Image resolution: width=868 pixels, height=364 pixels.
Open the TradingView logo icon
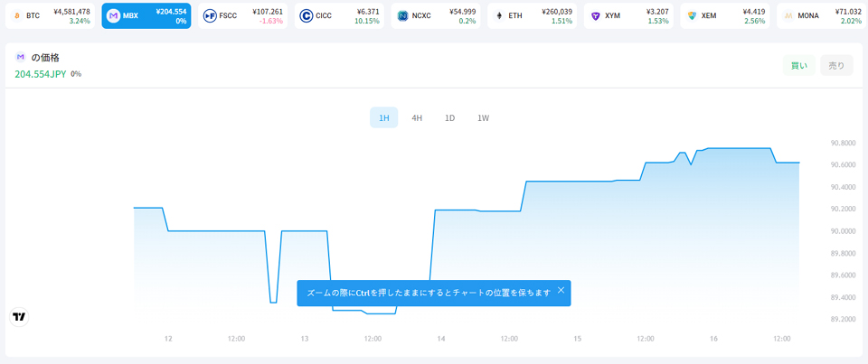19,317
